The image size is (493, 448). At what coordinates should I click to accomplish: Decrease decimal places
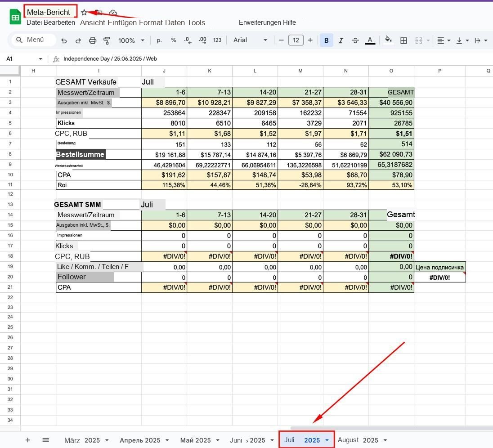[x=188, y=40]
